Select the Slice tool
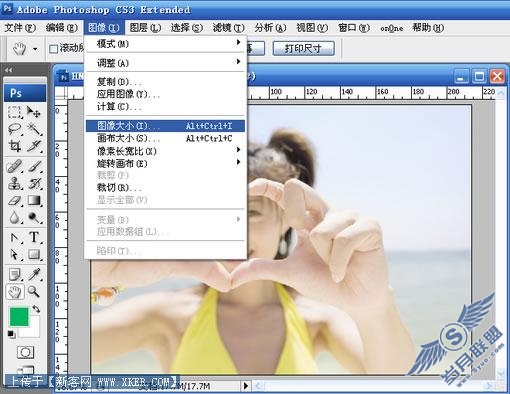This screenshot has width=510, height=394. (x=34, y=146)
